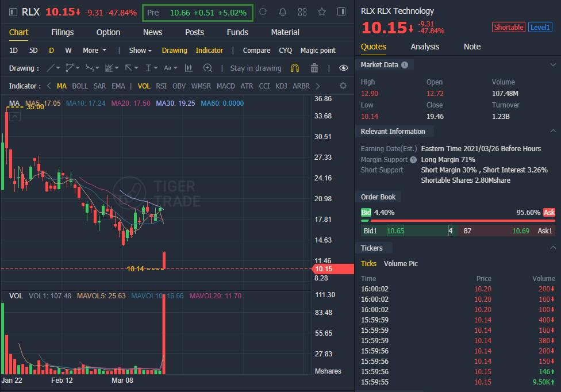The height and width of the screenshot is (392, 561).
Task: Click the refresh quote icon
Action: [263, 12]
